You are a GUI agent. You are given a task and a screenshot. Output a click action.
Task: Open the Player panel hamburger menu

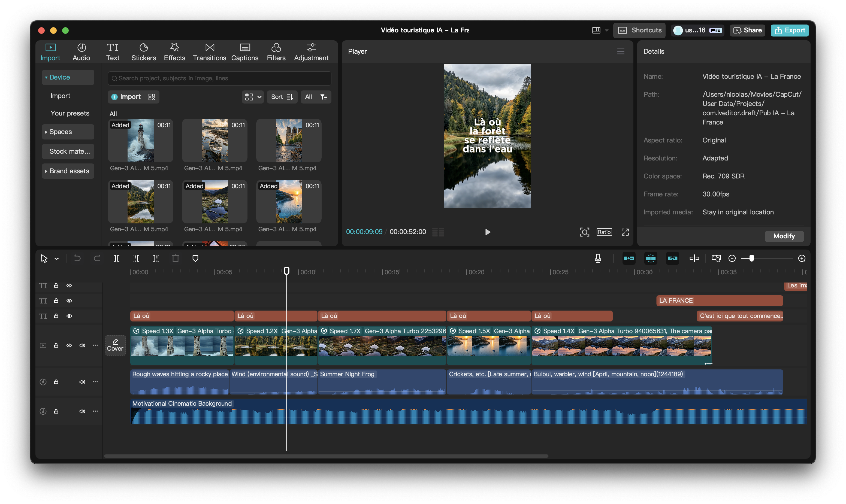[x=621, y=51]
